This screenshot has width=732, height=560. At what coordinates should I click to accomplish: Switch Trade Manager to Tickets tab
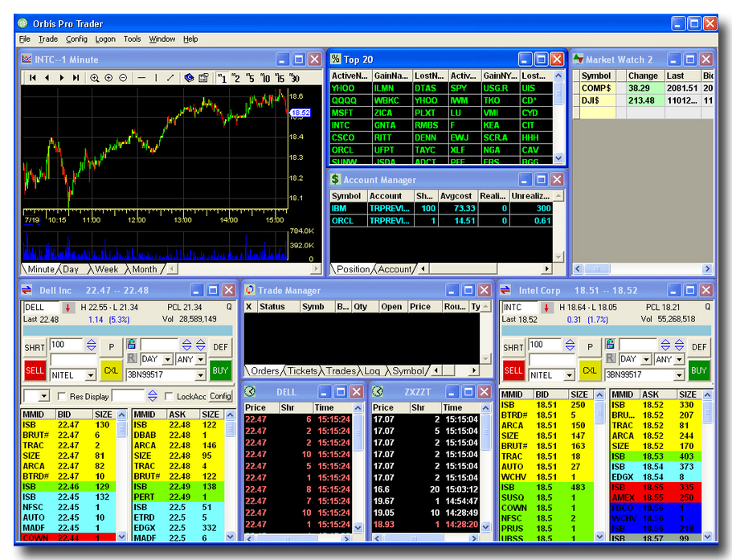point(302,371)
